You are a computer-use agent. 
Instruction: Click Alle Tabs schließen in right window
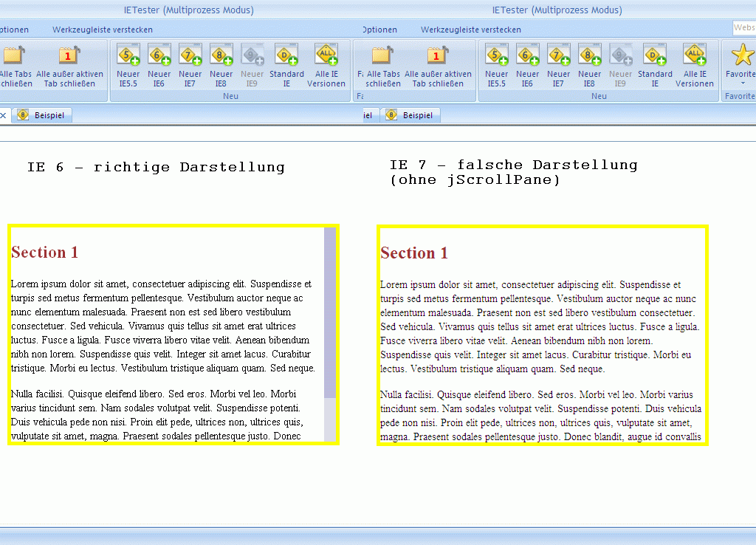(x=383, y=66)
